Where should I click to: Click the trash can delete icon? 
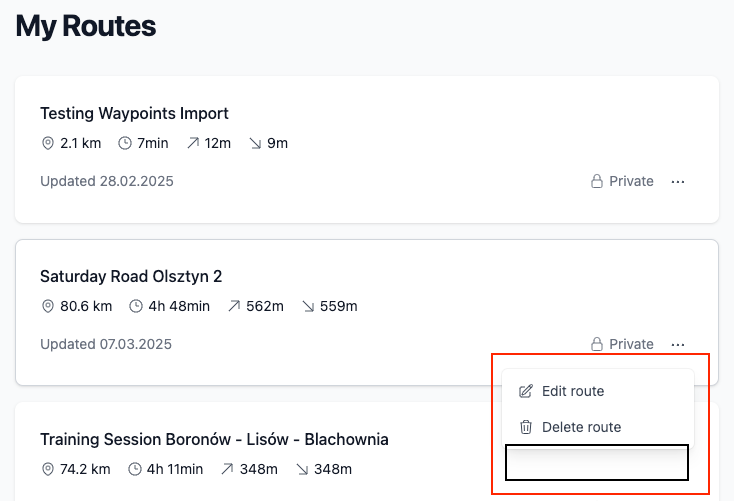[526, 427]
